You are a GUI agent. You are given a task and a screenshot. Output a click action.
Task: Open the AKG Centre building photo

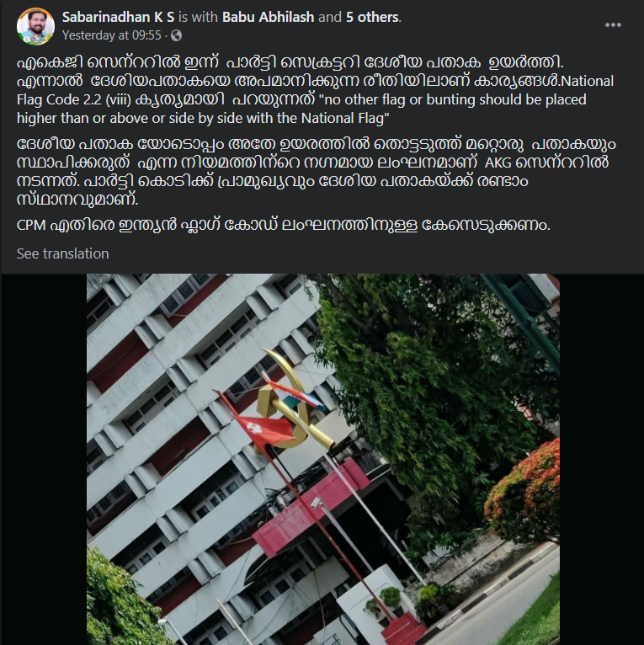tap(322, 459)
